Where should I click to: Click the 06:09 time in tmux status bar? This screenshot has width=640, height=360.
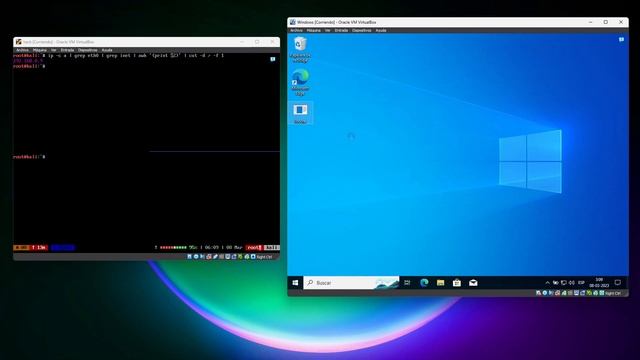211,247
